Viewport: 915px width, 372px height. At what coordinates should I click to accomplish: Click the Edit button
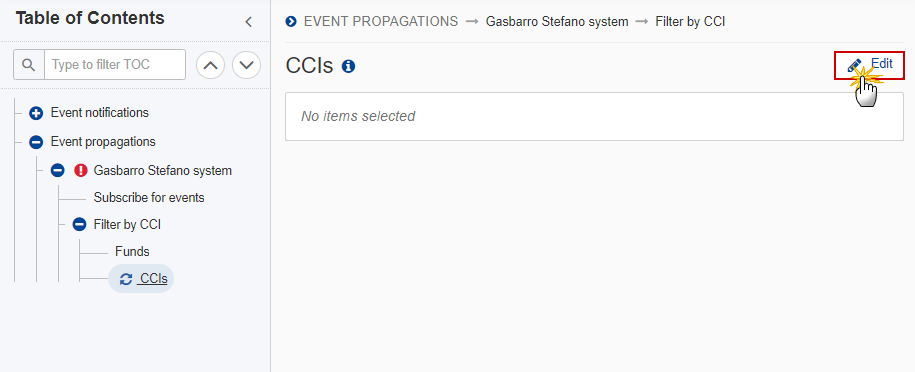point(869,65)
